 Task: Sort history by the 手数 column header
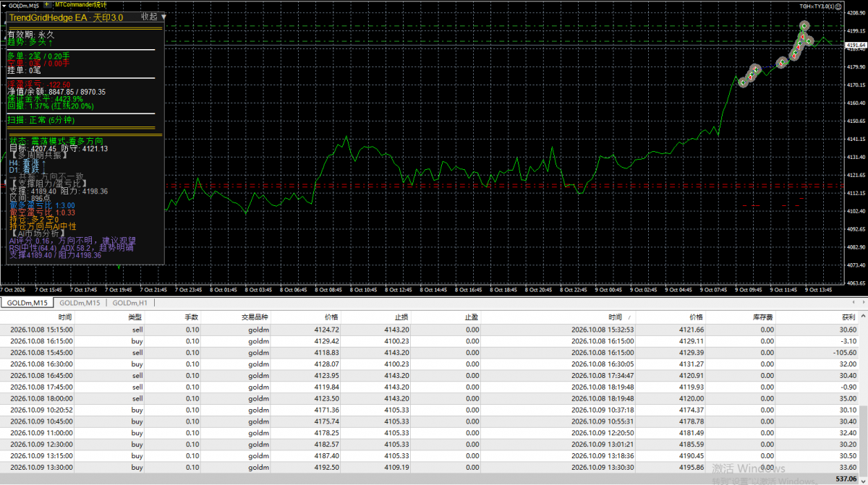click(191, 317)
